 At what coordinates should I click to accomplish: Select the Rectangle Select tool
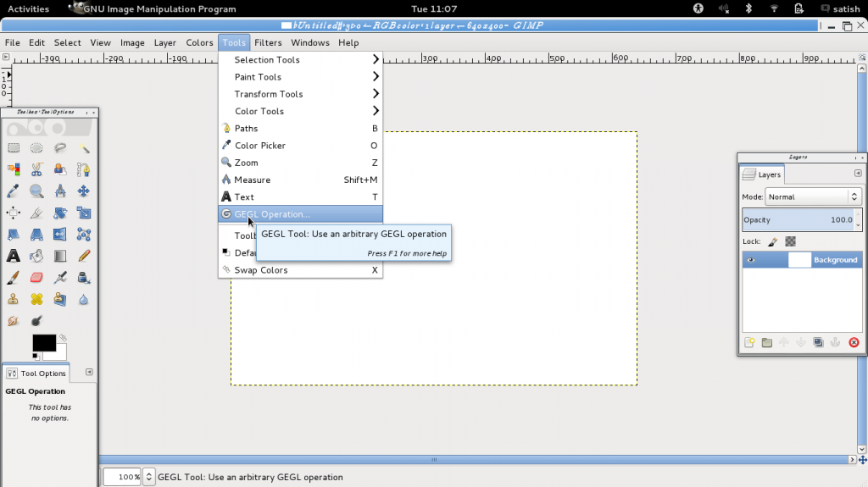click(x=14, y=148)
